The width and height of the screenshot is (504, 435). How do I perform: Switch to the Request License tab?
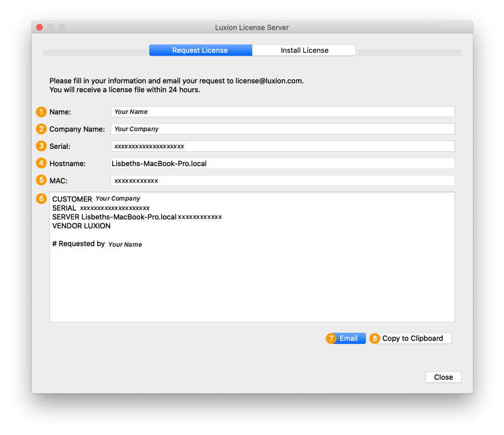click(200, 50)
